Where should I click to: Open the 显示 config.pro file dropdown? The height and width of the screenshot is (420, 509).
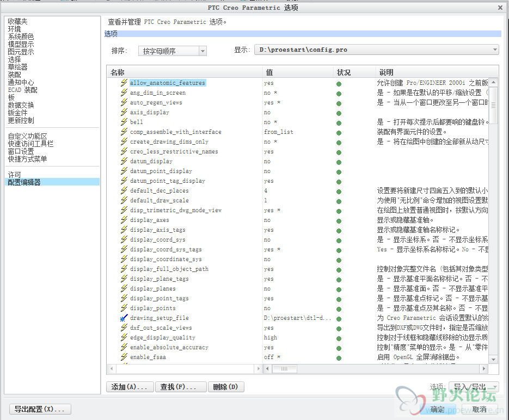(495, 50)
